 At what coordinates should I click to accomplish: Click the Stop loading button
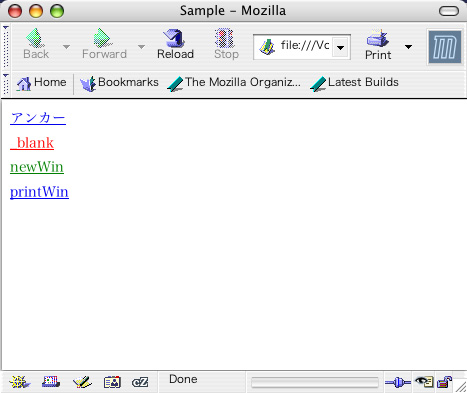click(x=226, y=44)
